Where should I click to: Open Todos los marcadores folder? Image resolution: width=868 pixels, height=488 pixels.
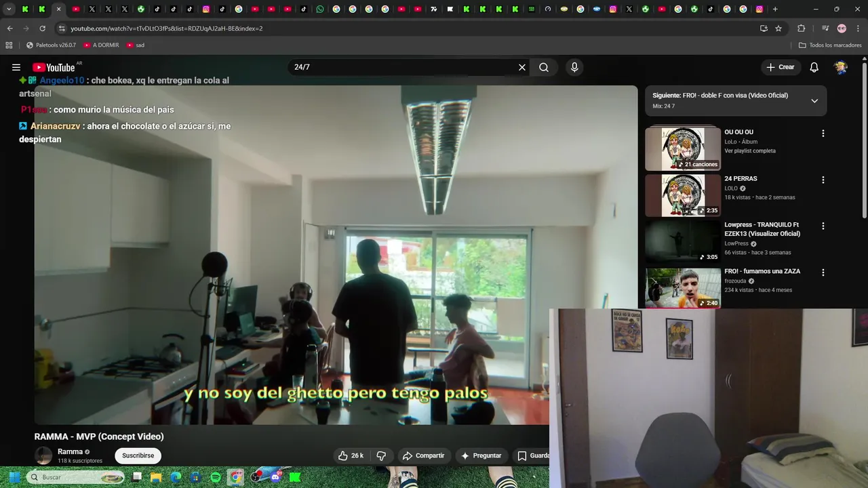point(830,45)
